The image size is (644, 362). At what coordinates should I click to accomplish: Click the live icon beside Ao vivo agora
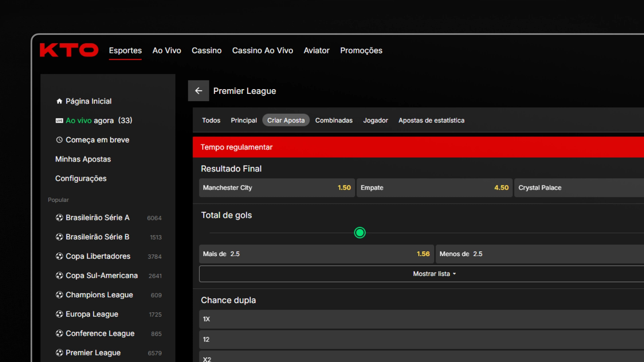pos(59,121)
